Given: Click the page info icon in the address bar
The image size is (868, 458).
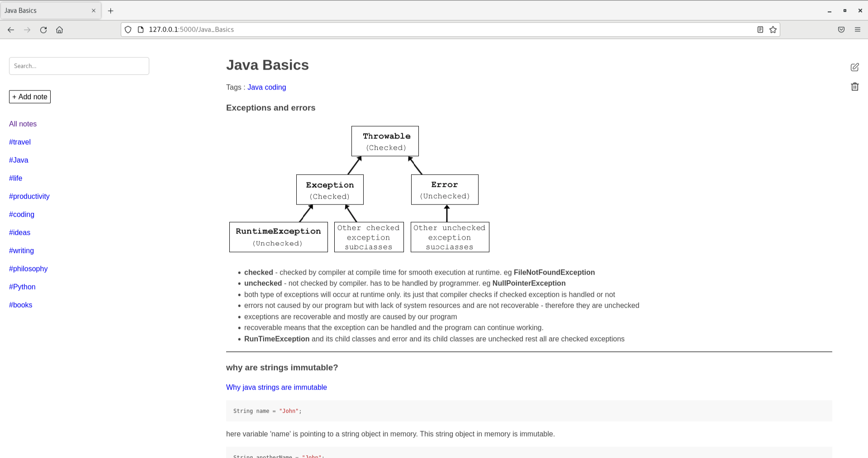Looking at the screenshot, I should [x=141, y=29].
